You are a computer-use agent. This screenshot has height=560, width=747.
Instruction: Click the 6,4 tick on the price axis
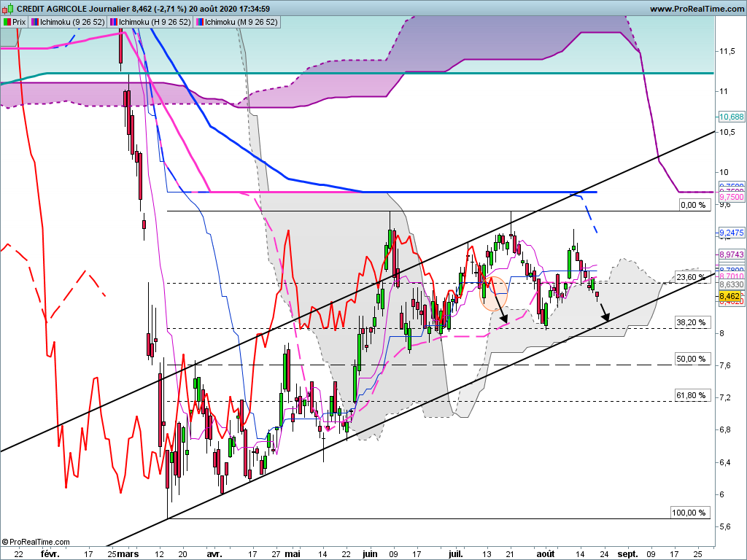(724, 462)
